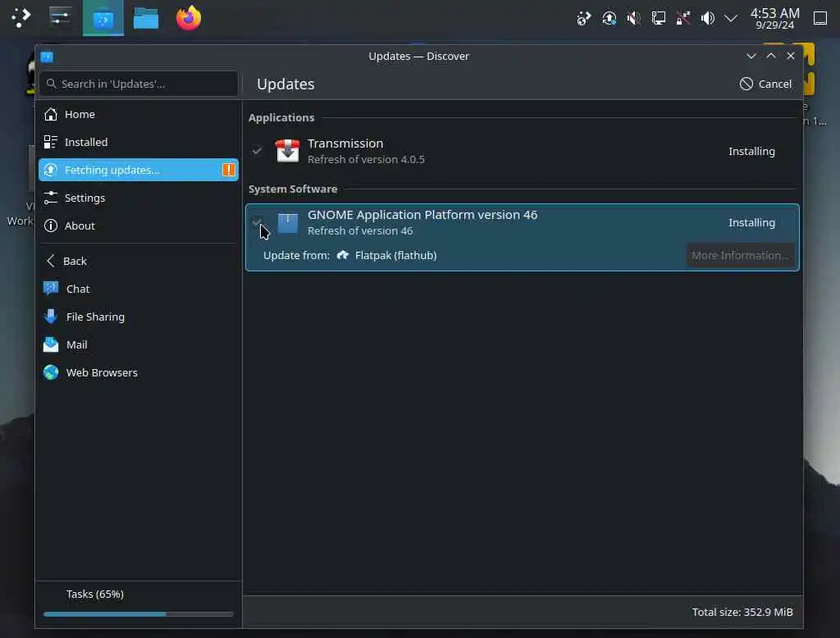
Task: Launch the Dolphin file manager taskbar icon
Action: click(146, 19)
